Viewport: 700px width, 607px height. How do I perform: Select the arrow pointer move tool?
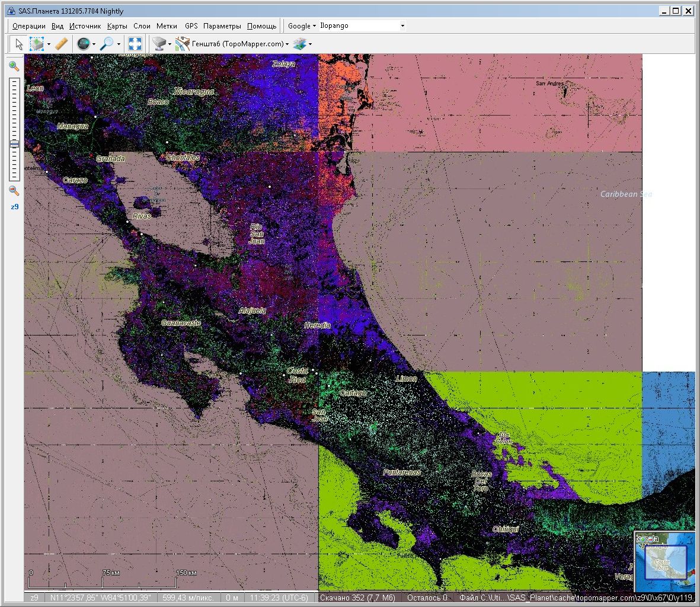point(19,44)
